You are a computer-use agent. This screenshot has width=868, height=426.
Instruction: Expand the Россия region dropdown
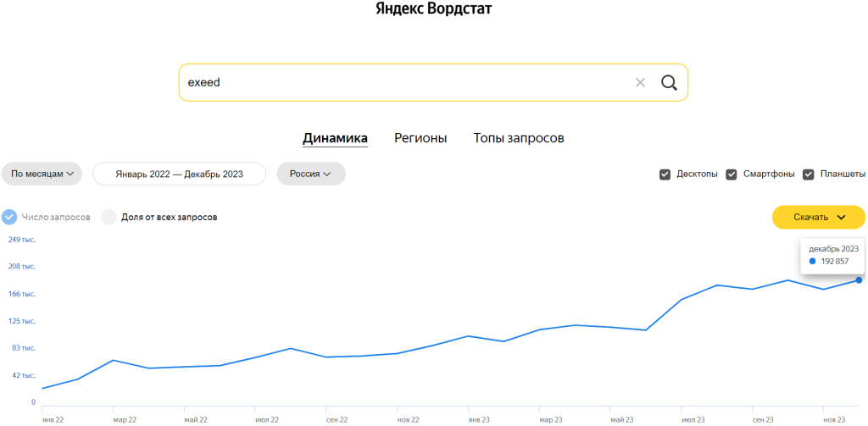(310, 174)
